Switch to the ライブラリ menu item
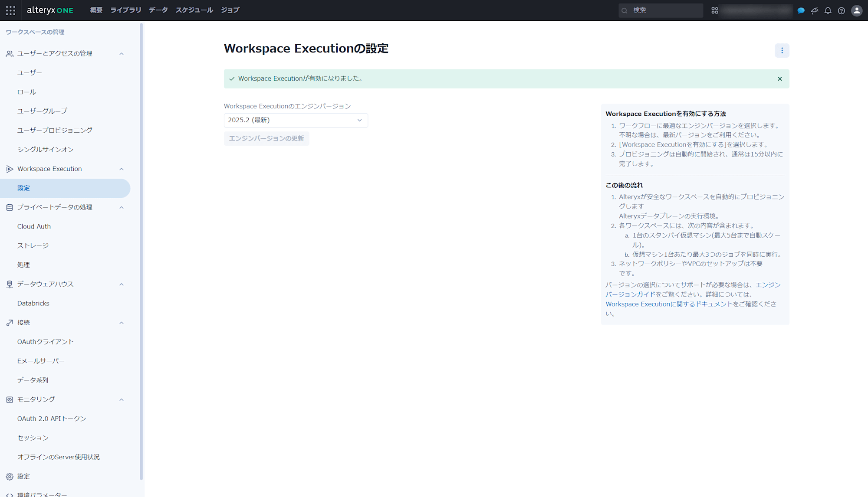Viewport: 868px width, 497px height. click(125, 10)
